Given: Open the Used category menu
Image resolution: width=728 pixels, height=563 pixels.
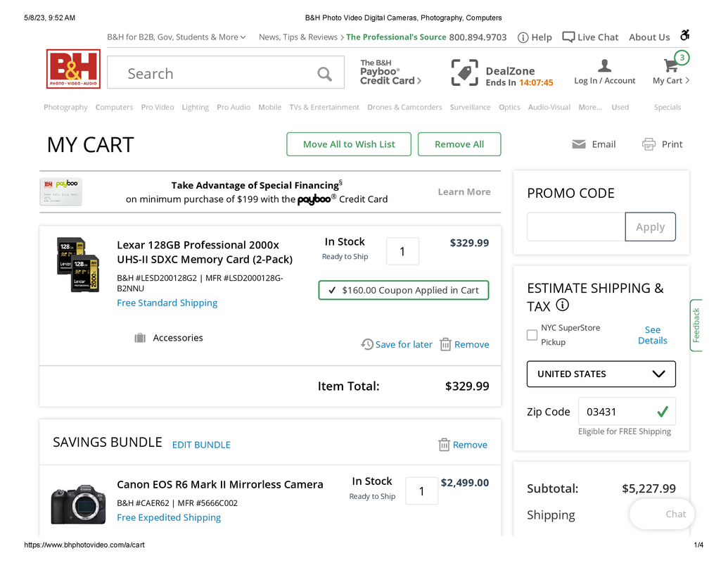Looking at the screenshot, I should [x=620, y=107].
